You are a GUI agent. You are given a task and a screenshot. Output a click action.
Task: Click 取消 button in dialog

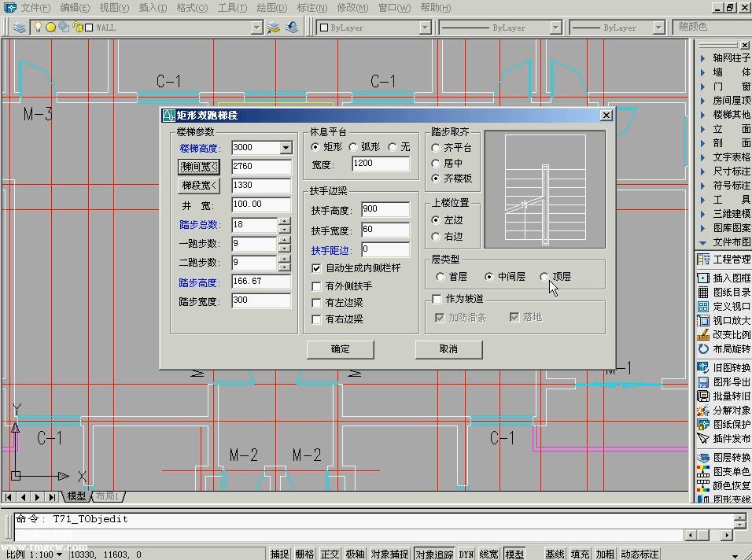click(x=449, y=349)
